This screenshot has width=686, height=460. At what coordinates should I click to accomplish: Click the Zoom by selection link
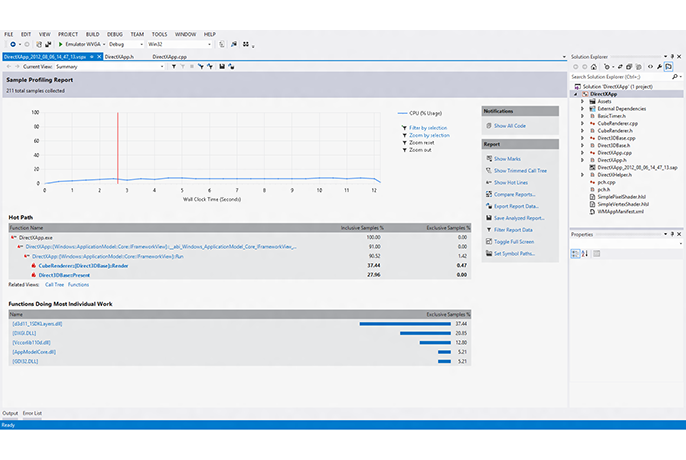pos(429,135)
